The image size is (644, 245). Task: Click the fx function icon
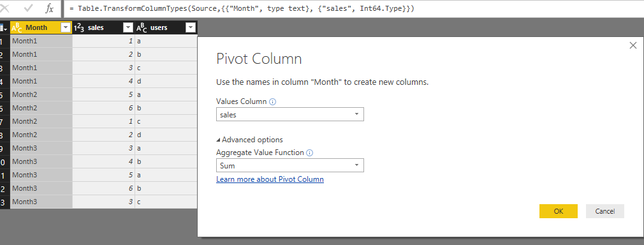tap(49, 8)
